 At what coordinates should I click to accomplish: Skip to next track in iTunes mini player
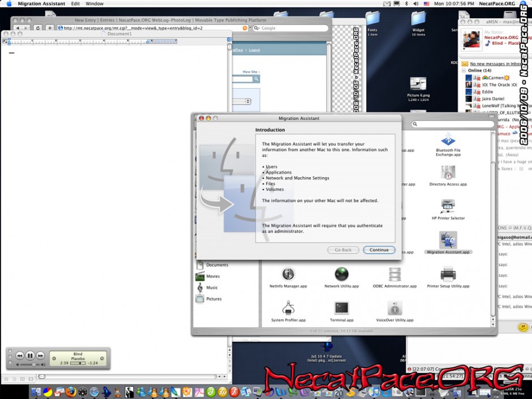click(40, 355)
